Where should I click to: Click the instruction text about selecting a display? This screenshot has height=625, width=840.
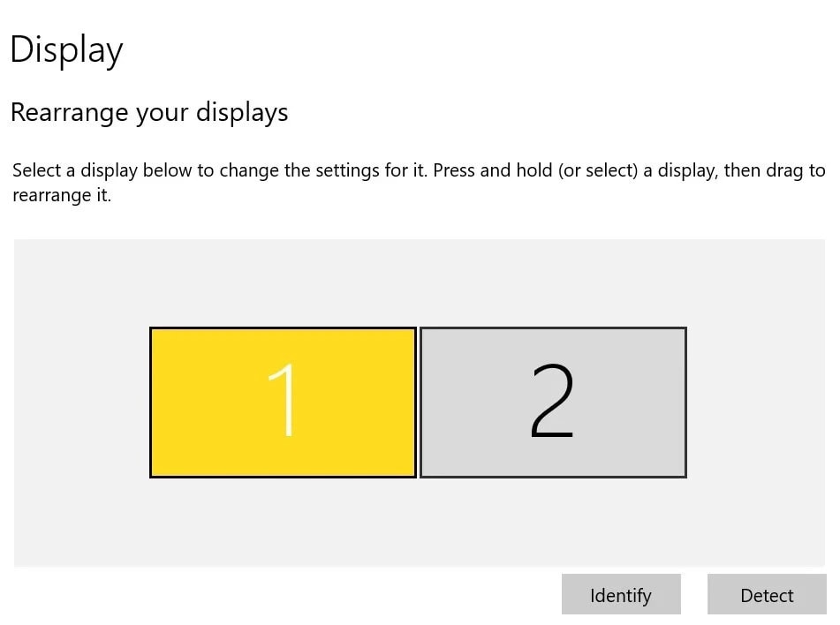tap(419, 183)
